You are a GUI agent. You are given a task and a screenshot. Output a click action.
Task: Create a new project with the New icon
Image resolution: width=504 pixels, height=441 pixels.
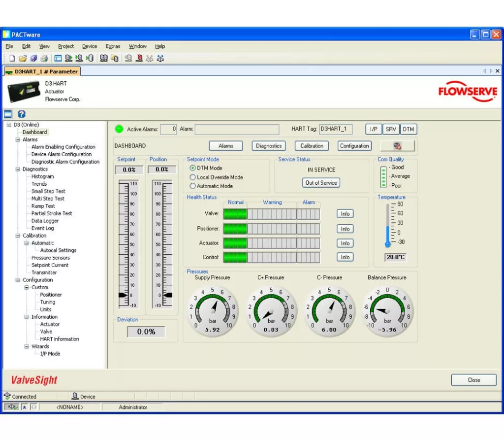pyautogui.click(x=12, y=58)
